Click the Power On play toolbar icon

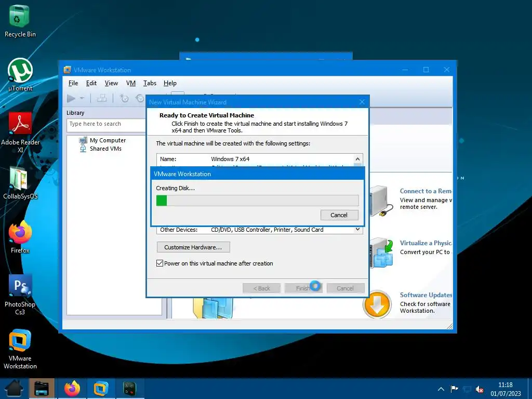point(71,98)
